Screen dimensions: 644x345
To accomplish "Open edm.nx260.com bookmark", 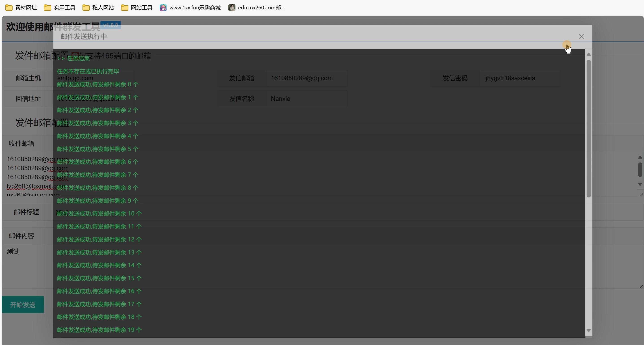I will tap(256, 7).
